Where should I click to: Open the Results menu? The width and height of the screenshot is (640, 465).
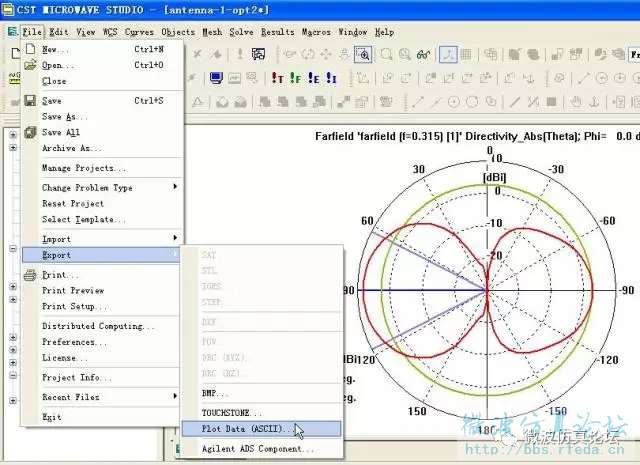(278, 32)
